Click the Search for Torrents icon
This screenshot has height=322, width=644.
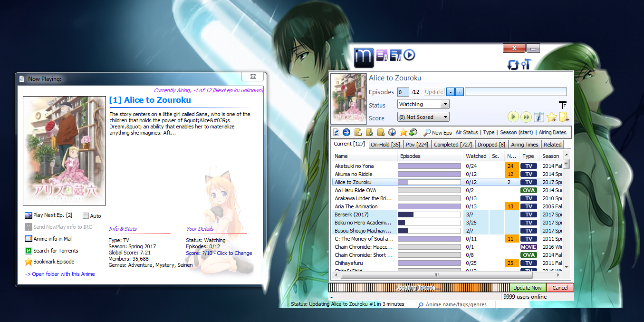pyautogui.click(x=29, y=251)
